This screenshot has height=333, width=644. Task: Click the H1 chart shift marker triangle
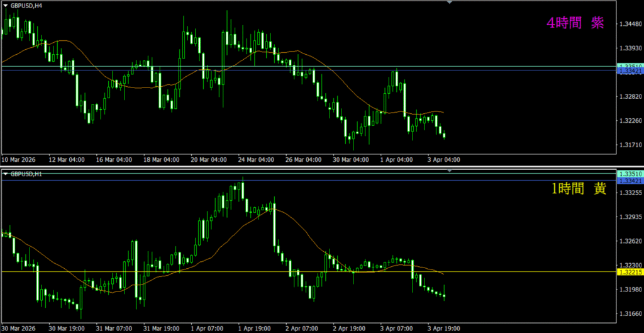(x=450, y=171)
